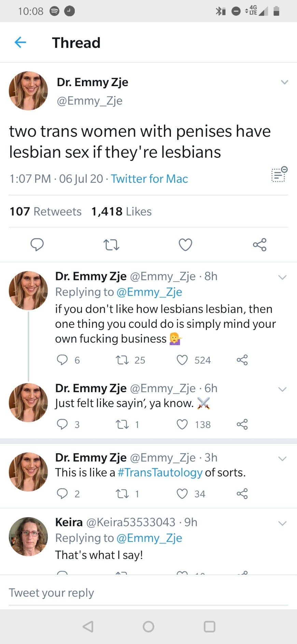
Task: Like the 'mind your own business' reply
Action: click(182, 360)
